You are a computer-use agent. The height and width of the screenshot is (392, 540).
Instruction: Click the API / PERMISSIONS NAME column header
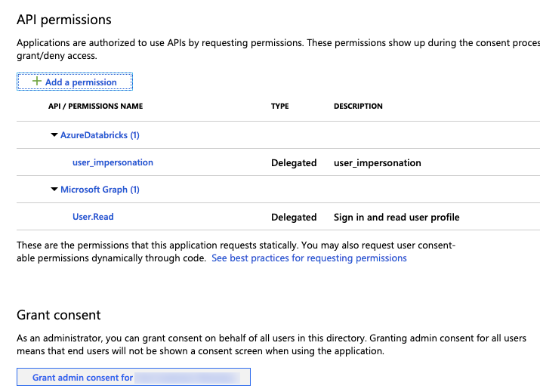coord(95,106)
